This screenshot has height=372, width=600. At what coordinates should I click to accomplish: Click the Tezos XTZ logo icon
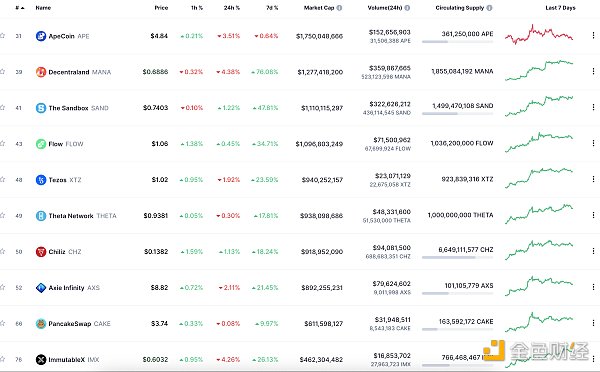[x=41, y=180]
